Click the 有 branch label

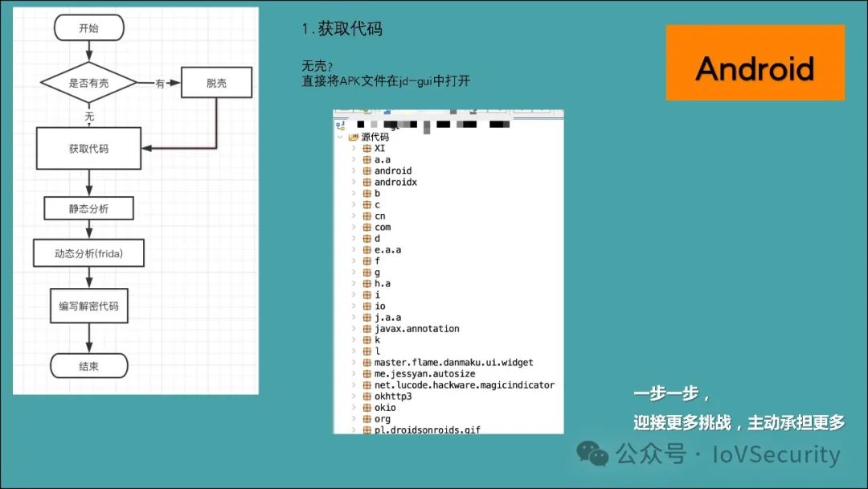(x=160, y=84)
